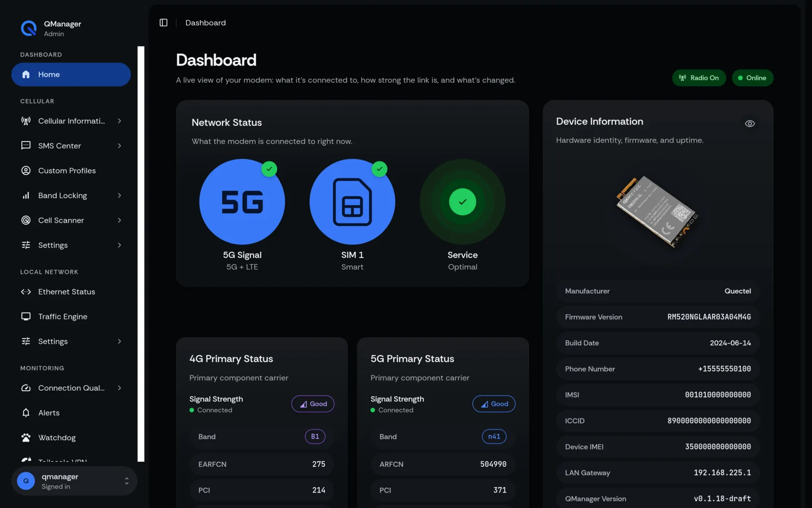Open Custom Profiles page

pyautogui.click(x=71, y=171)
